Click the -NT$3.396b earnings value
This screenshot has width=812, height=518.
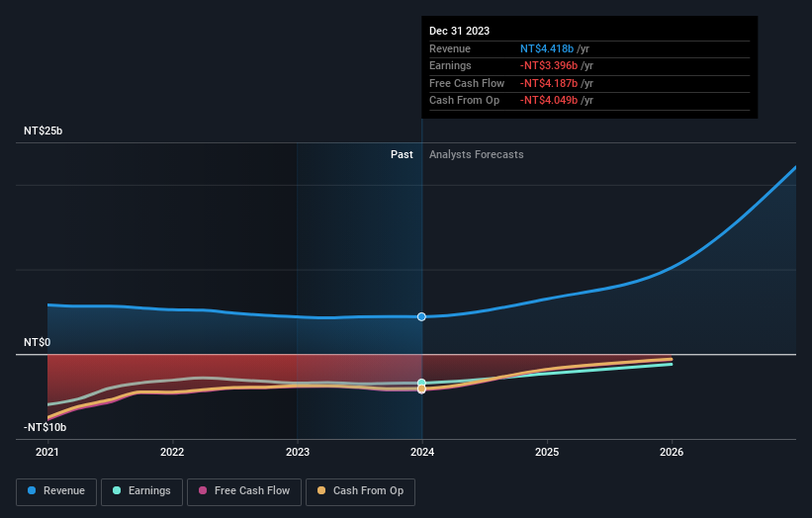(x=549, y=65)
